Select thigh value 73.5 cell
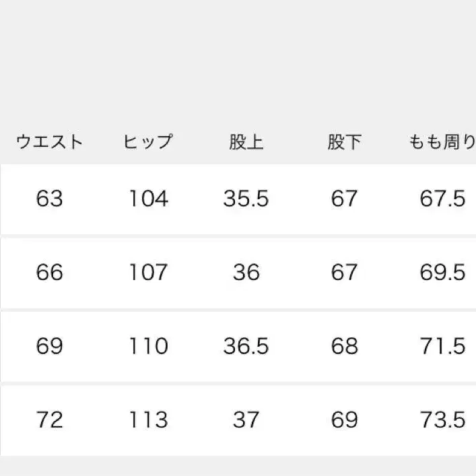Image resolution: width=476 pixels, height=476 pixels. point(442,420)
